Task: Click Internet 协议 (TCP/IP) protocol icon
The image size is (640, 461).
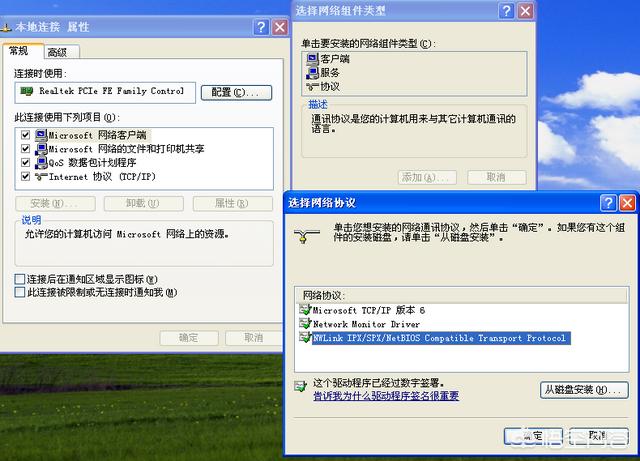Action: tap(41, 176)
